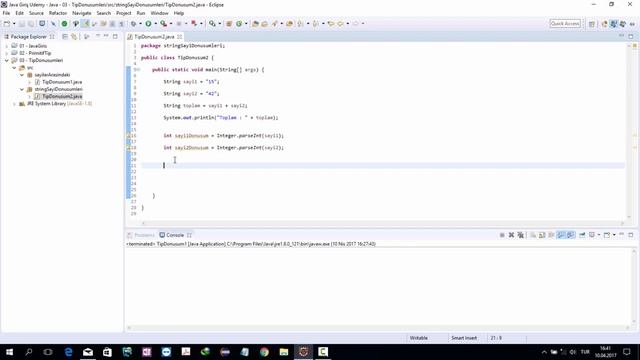Open the Navigate menu

pos(82,13)
